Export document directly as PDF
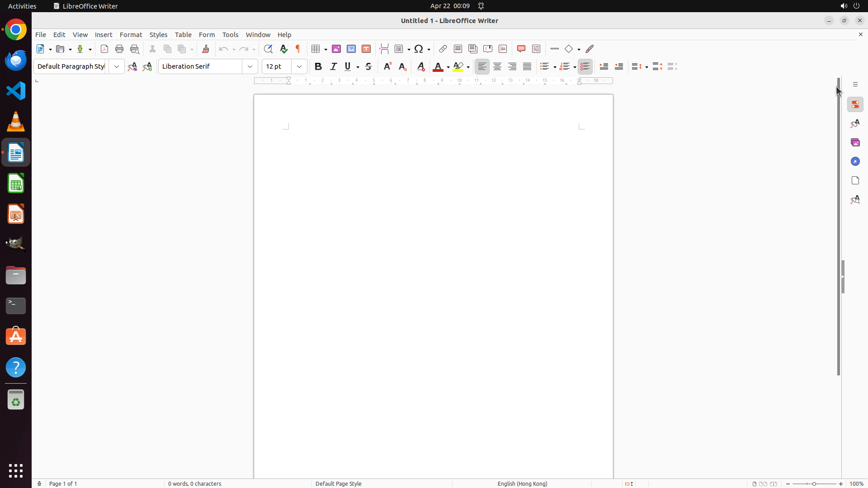The width and height of the screenshot is (868, 488). 104,49
